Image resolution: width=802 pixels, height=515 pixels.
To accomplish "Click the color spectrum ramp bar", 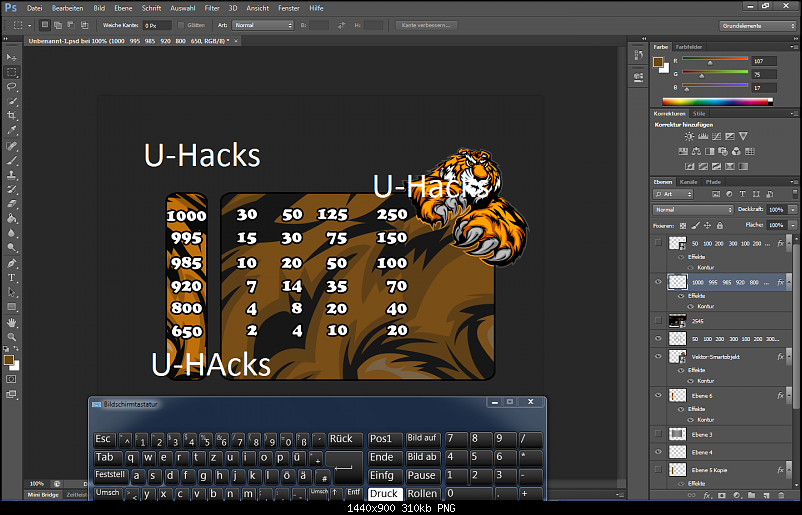I will click(x=717, y=102).
